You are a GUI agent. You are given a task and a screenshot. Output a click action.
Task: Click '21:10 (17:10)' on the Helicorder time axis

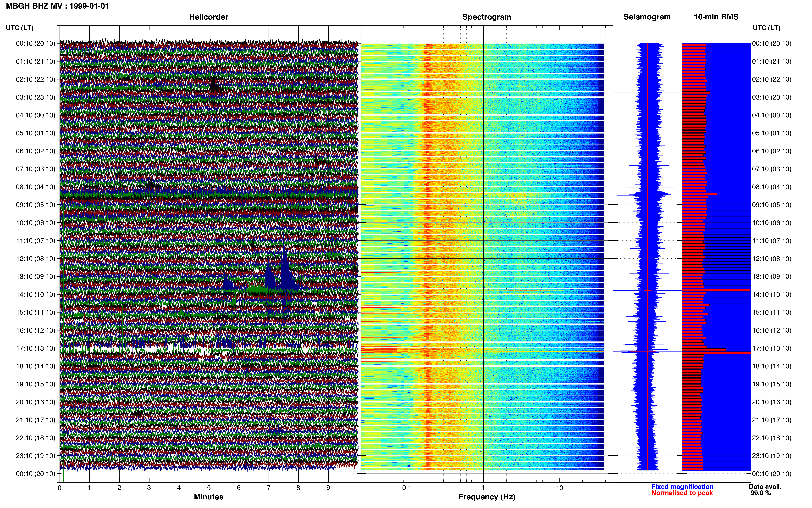click(x=36, y=420)
